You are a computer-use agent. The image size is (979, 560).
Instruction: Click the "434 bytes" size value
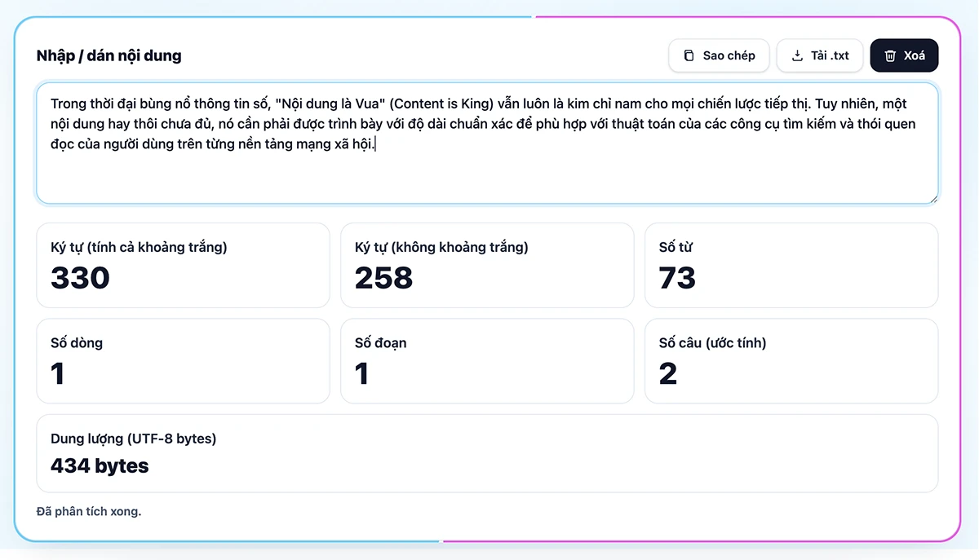coord(99,465)
